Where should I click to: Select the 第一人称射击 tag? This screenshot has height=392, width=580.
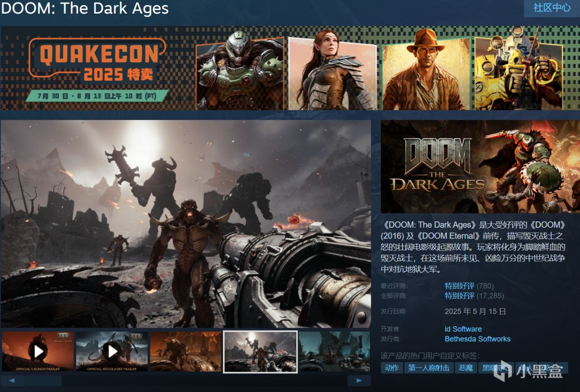coord(429,368)
